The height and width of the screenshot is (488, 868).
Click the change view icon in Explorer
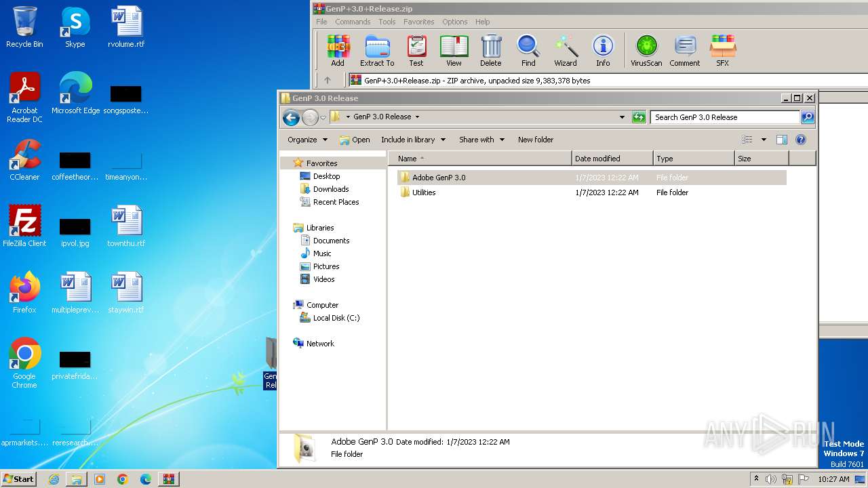(x=747, y=140)
